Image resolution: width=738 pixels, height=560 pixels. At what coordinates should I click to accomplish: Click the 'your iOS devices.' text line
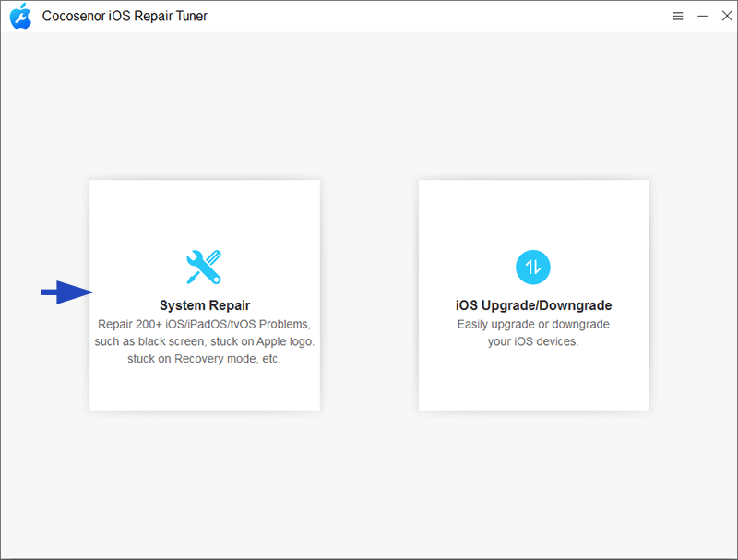[x=533, y=341]
